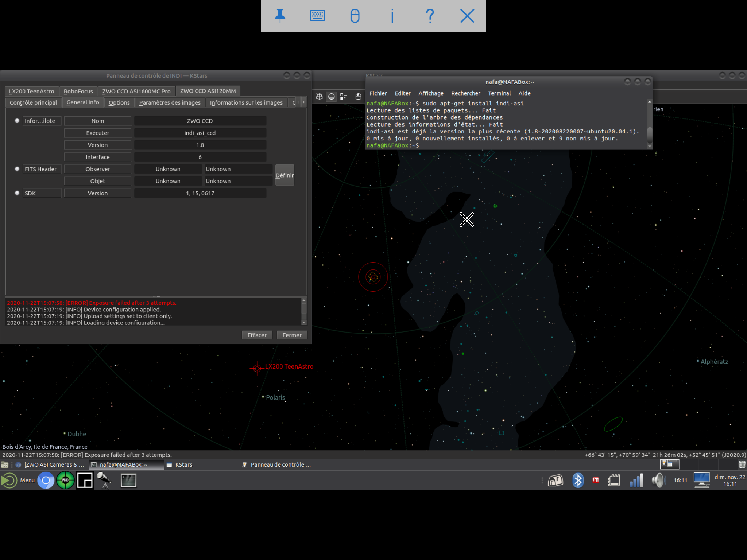Click the first Observer Unknown field
Screen dimensions: 747x560
168,169
